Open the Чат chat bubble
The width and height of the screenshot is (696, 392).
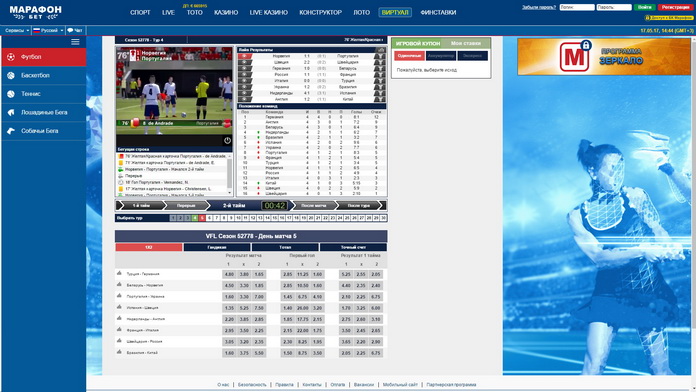75,31
